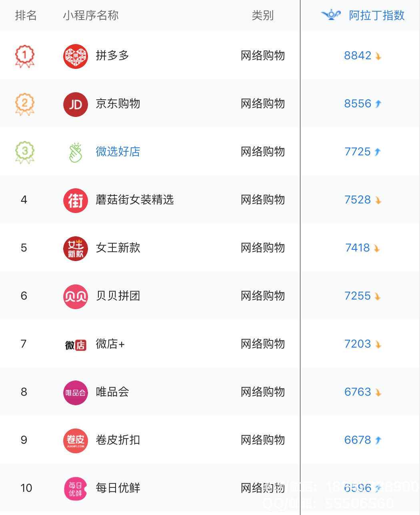This screenshot has width=420, height=515.
Task: Open the 微选好店 blue link
Action: coord(118,151)
